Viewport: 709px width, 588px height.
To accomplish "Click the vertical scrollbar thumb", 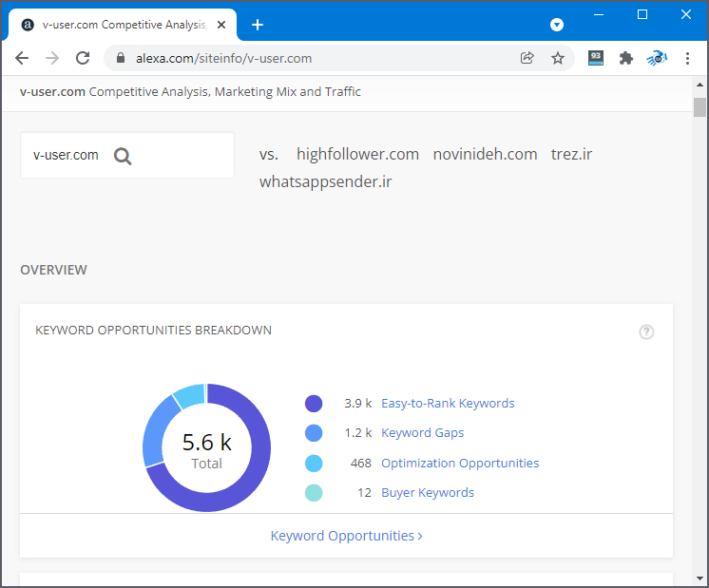I will (699, 107).
